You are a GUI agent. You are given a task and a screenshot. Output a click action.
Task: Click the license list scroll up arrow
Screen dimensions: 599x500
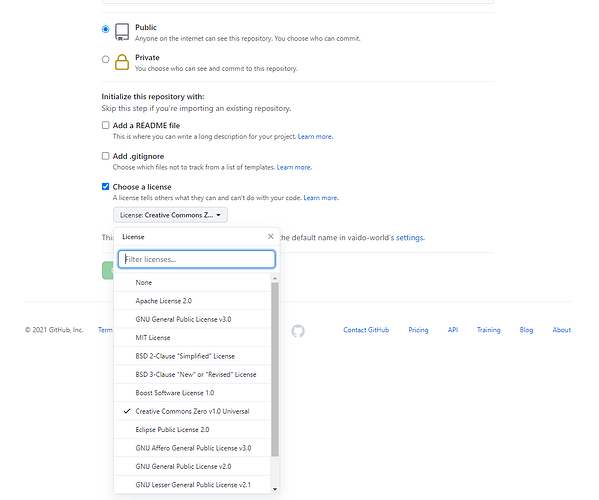click(x=275, y=278)
